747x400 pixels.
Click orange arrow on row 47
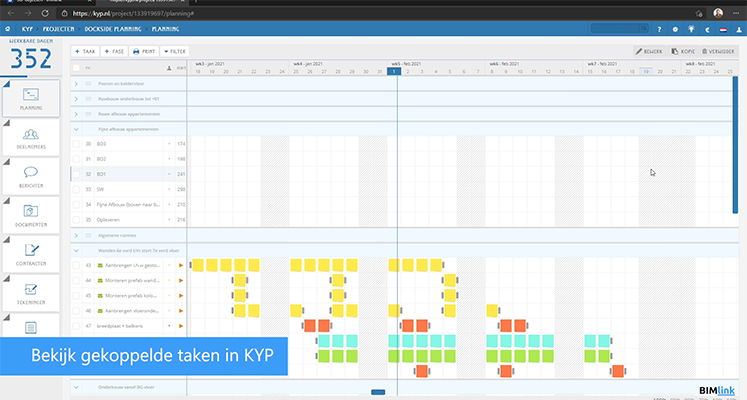(181, 326)
